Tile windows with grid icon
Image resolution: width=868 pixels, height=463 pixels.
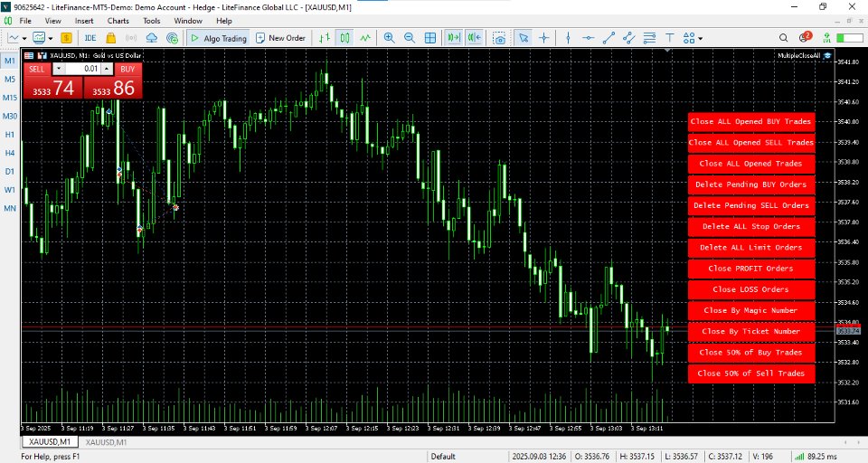coord(430,38)
